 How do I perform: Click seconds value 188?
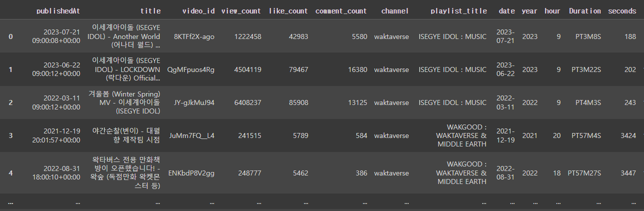point(631,36)
